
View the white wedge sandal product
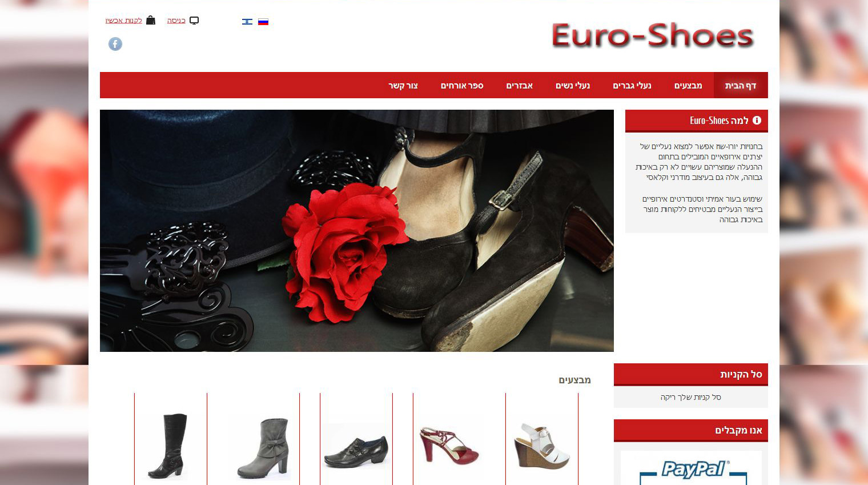(x=542, y=446)
